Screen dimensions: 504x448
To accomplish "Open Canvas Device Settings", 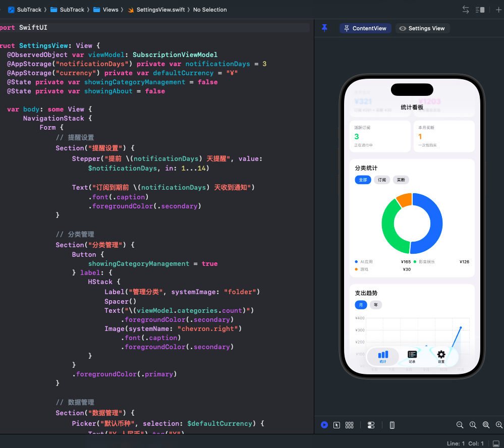I will point(371,425).
